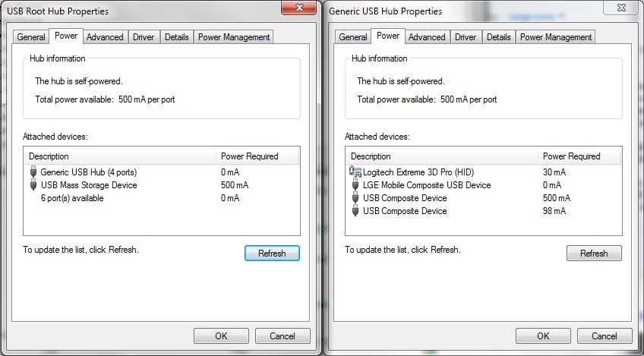Open General tab in USB Root Hub Properties
This screenshot has height=356, width=644.
click(x=31, y=37)
